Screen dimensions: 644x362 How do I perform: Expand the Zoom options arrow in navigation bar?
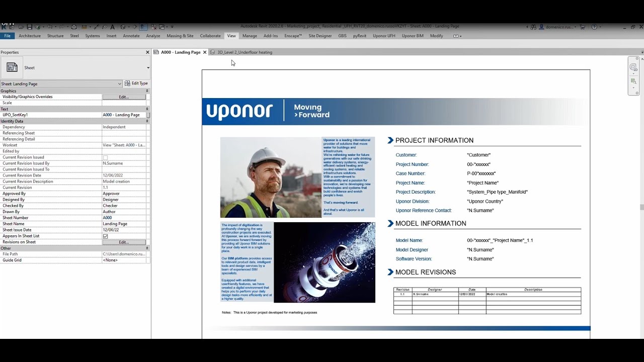633,88
